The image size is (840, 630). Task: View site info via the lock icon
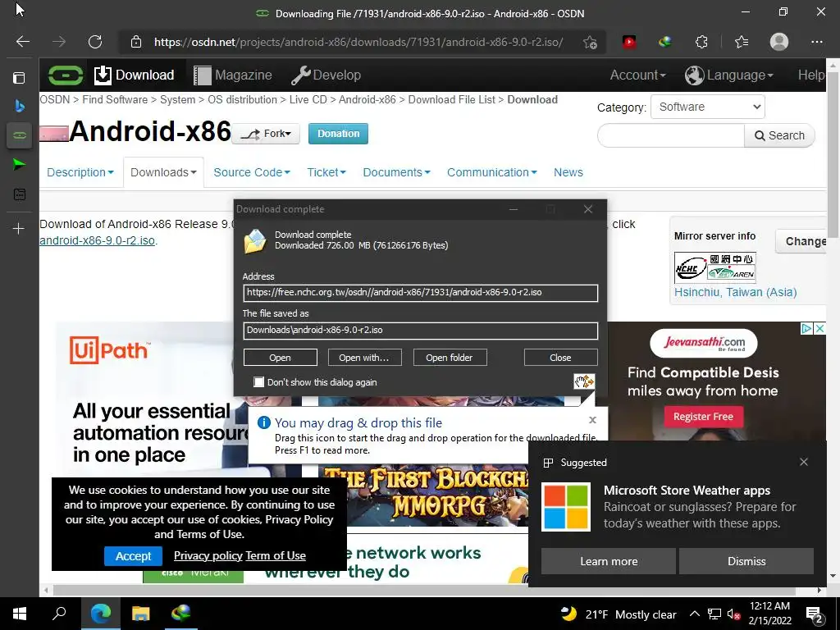[136, 42]
